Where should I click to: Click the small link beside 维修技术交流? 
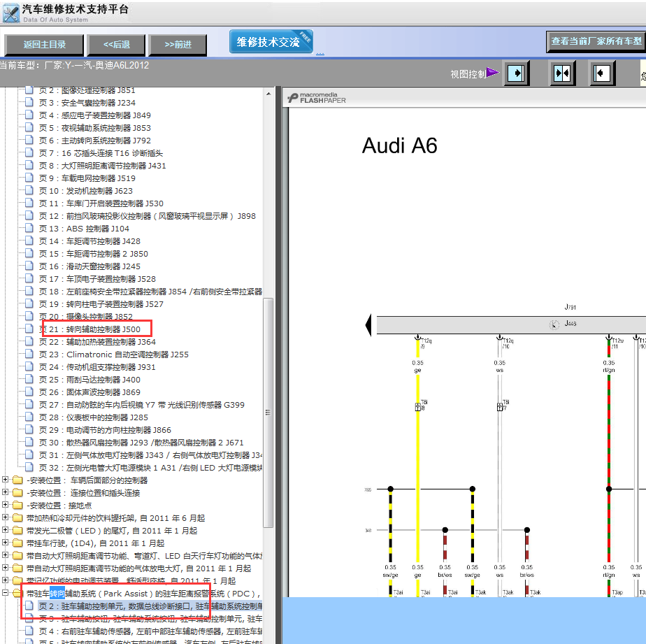(320, 52)
